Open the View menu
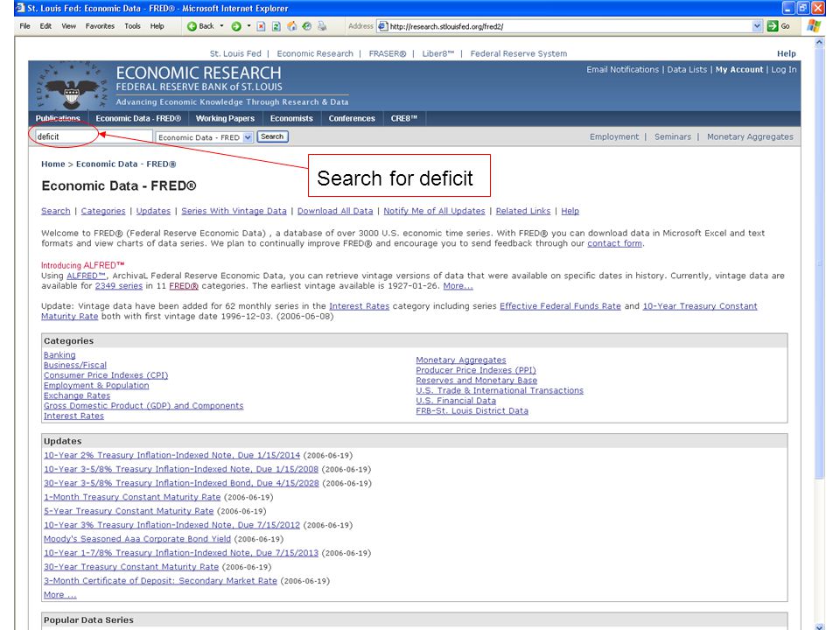 (x=68, y=26)
